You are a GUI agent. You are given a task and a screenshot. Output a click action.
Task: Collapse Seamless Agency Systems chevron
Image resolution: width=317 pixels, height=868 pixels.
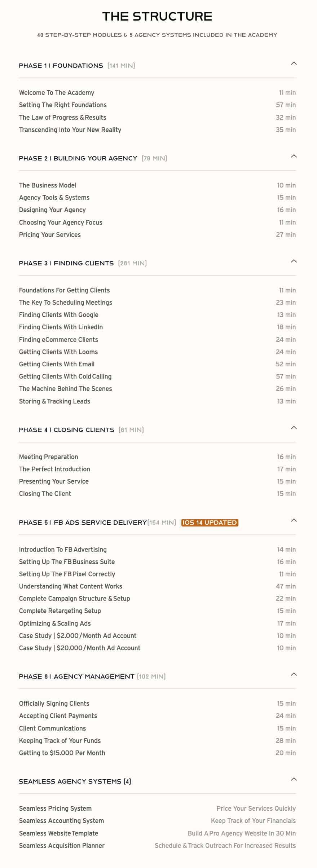tap(294, 779)
